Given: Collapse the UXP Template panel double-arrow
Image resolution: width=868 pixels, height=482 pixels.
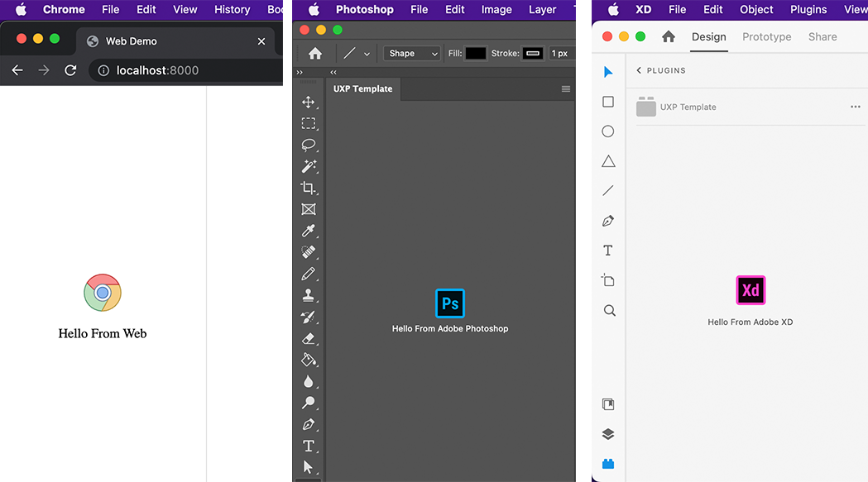Looking at the screenshot, I should coord(333,73).
